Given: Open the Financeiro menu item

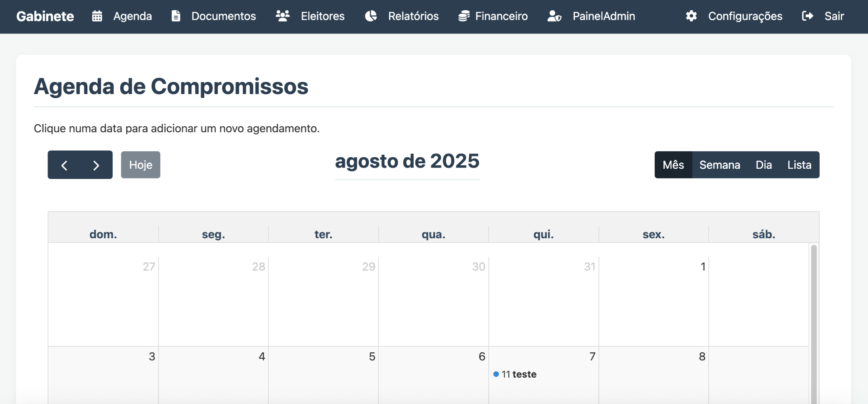Looking at the screenshot, I should click(501, 16).
